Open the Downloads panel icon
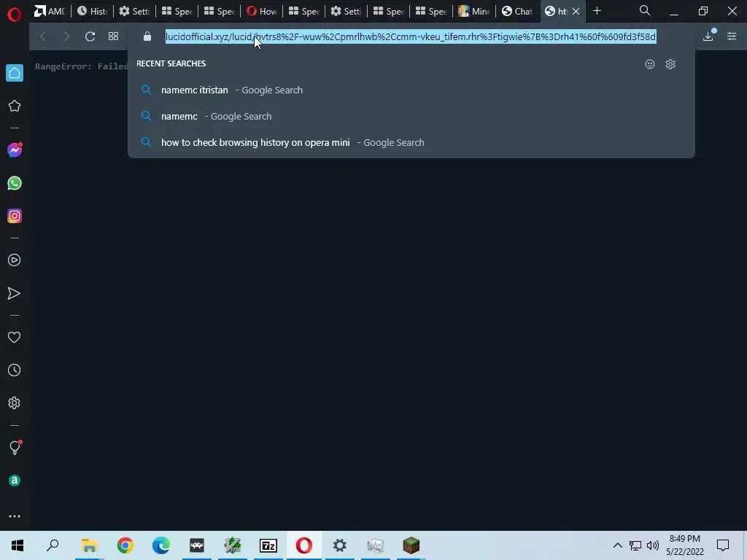 tap(708, 36)
